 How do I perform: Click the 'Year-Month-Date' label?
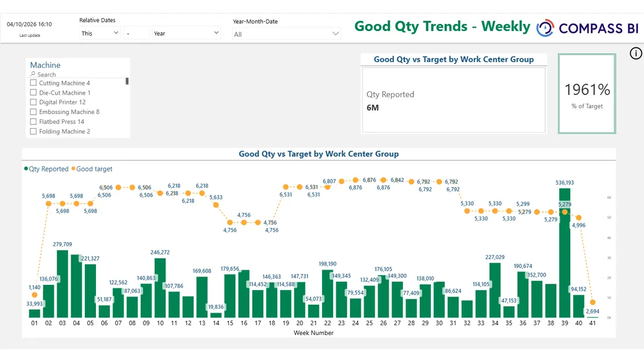255,21
